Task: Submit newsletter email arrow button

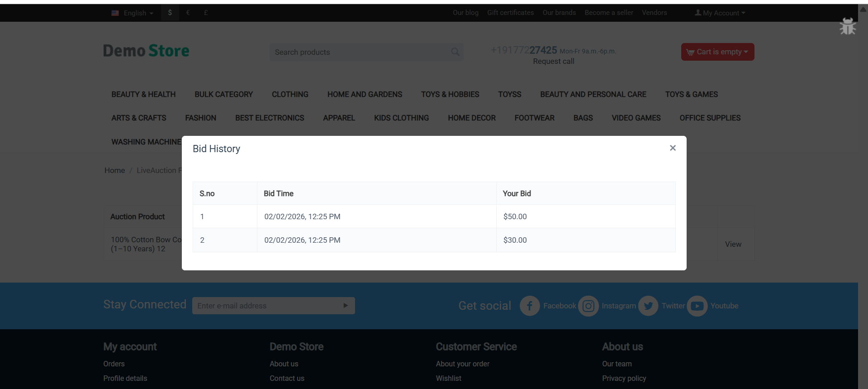Action: coord(346,306)
